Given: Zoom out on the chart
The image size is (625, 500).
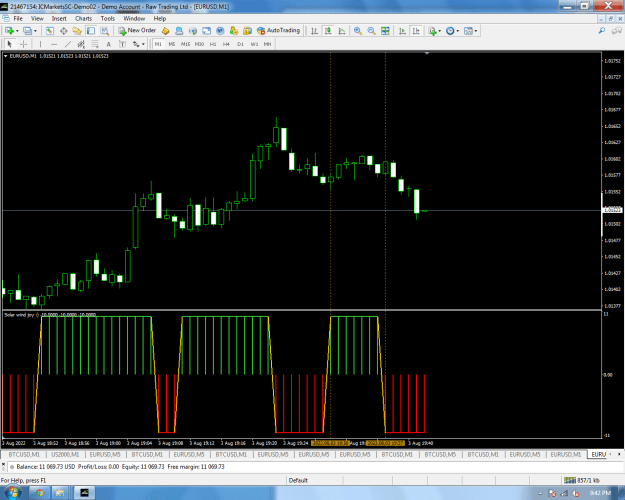Looking at the screenshot, I should (x=371, y=31).
